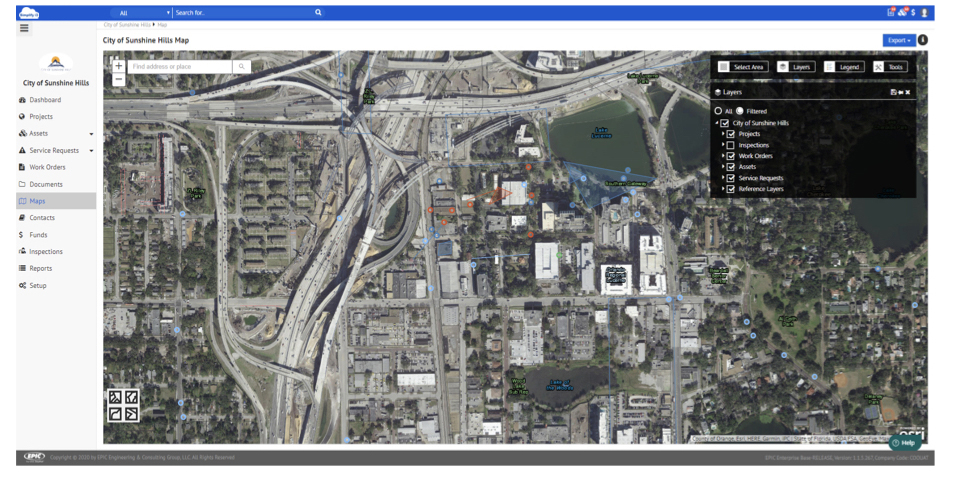Uncheck the Projects layer checkbox
This screenshot has width=960, height=496.
[x=731, y=134]
